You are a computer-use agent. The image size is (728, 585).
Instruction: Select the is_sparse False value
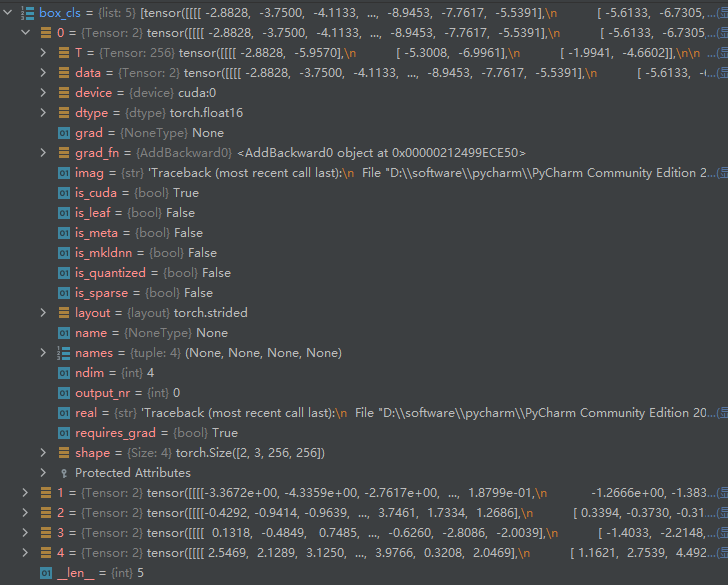coord(198,292)
